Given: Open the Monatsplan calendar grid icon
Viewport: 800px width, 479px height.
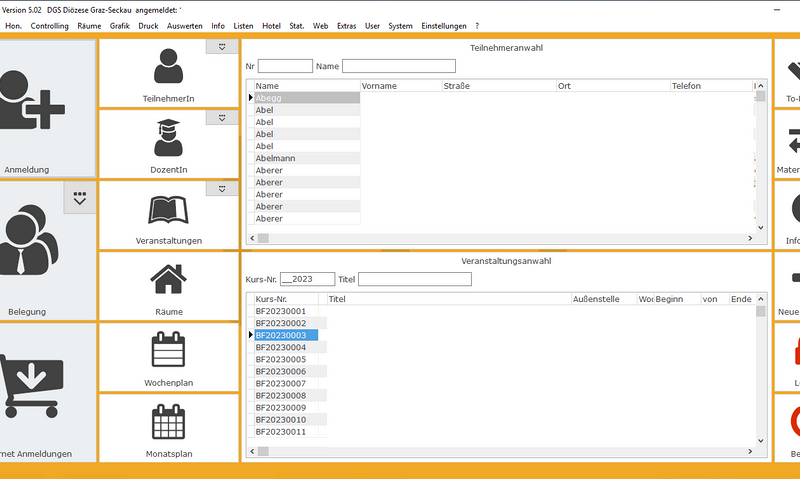Looking at the screenshot, I should [169, 422].
